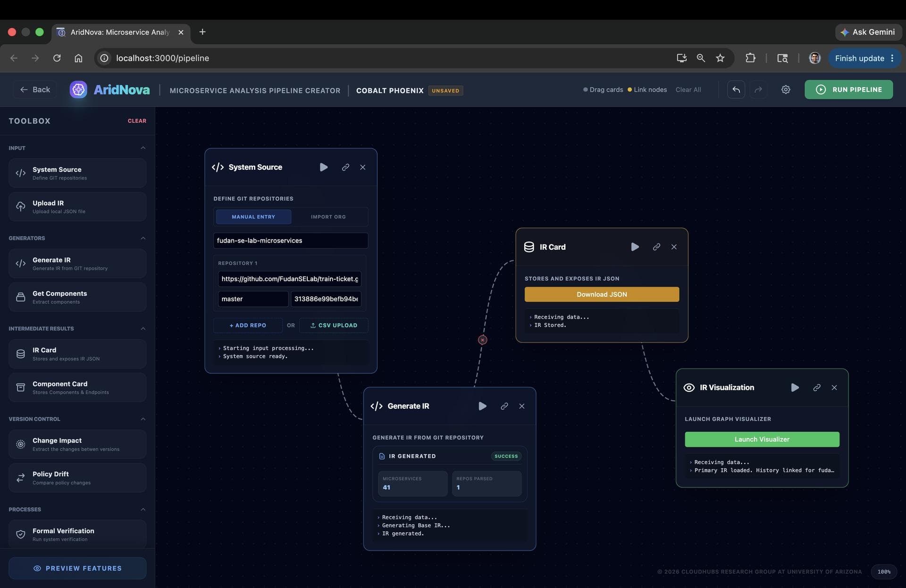
Task: Click the link icon on IR Card
Action: 656,247
